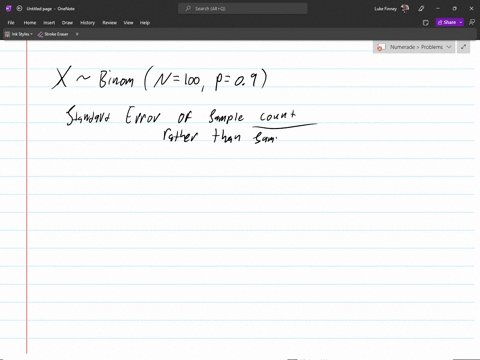480x360 pixels.
Task: Open Luke Finney account profile picture
Action: click(405, 9)
